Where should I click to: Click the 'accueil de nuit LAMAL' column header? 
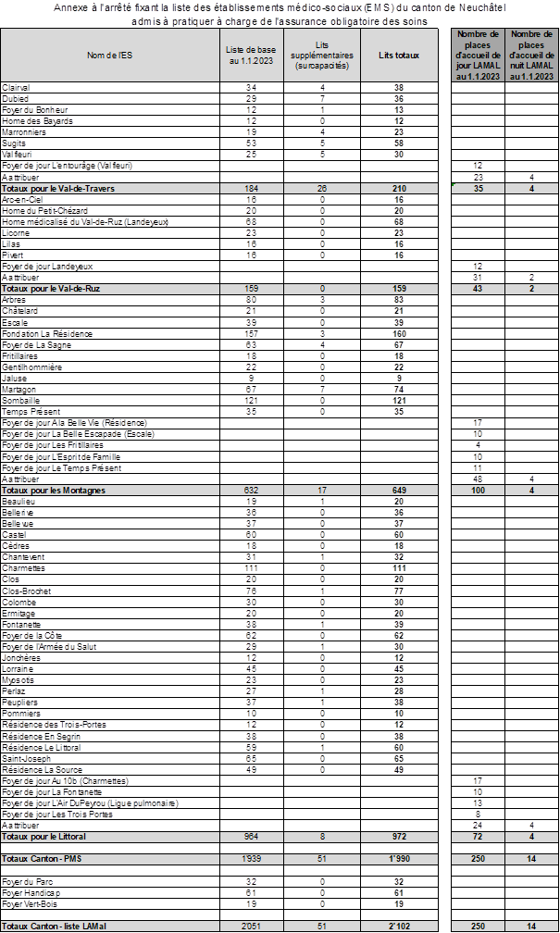click(x=531, y=56)
